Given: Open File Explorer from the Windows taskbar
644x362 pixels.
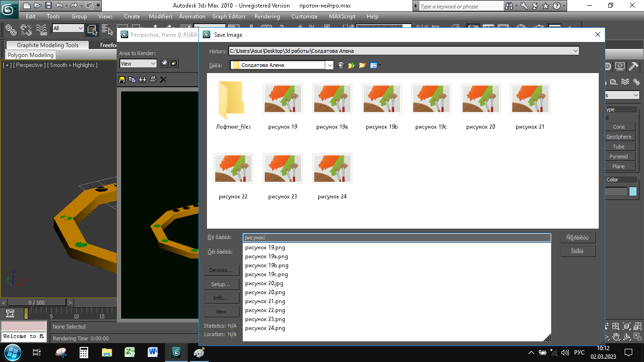Looking at the screenshot, I should (x=107, y=352).
